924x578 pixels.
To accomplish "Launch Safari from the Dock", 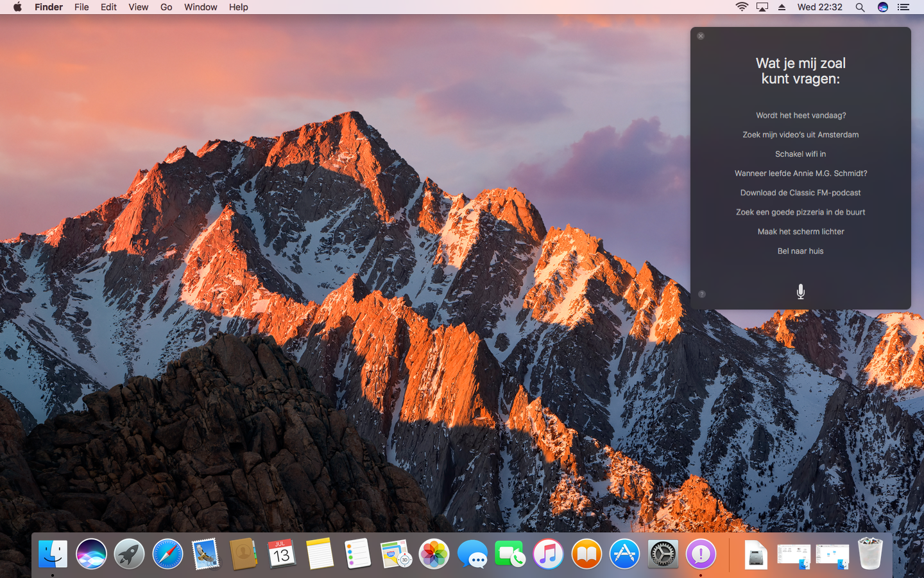I will coord(167,554).
